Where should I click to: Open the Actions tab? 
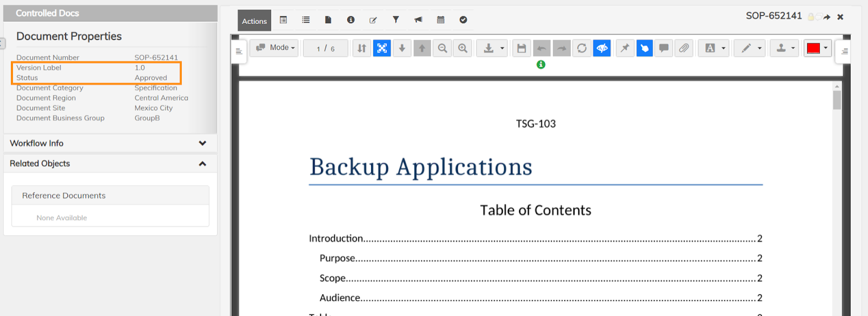tap(254, 21)
